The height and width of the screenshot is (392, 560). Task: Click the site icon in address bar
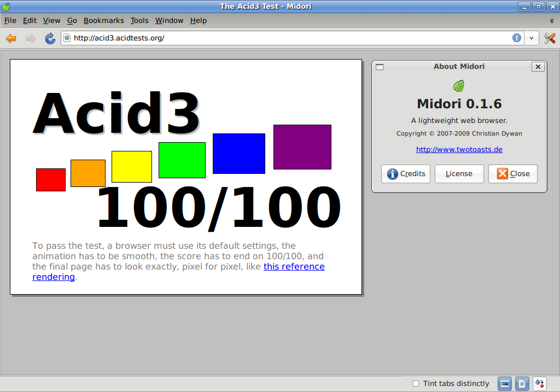67,38
